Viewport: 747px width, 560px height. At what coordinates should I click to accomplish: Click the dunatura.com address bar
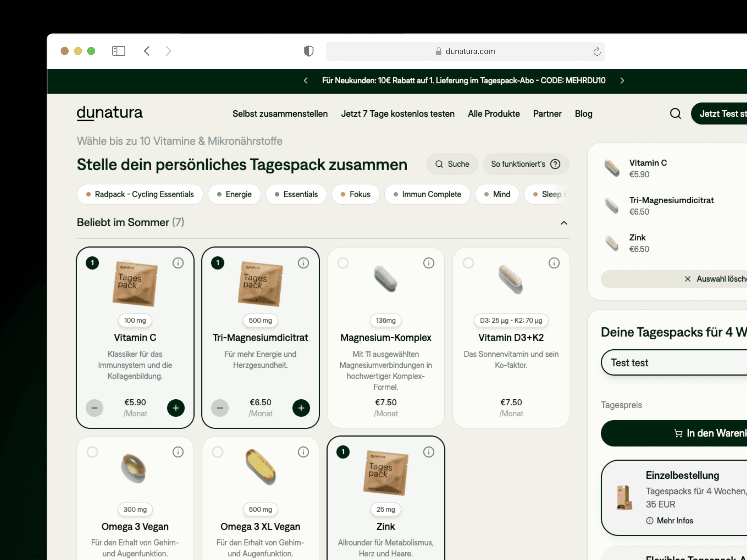[x=465, y=51]
